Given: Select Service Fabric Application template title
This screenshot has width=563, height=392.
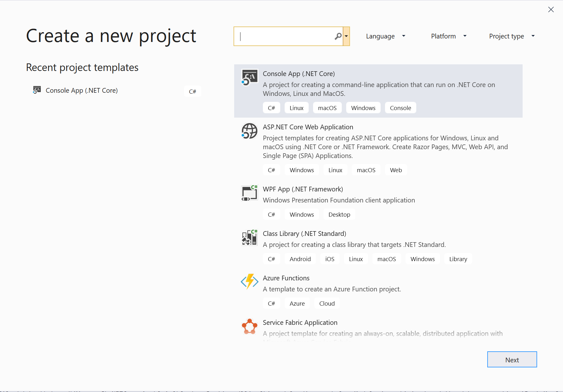Looking at the screenshot, I should coord(300,323).
